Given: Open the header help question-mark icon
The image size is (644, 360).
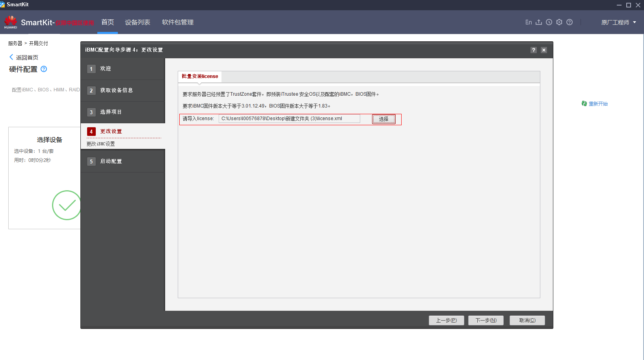Looking at the screenshot, I should pyautogui.click(x=570, y=22).
